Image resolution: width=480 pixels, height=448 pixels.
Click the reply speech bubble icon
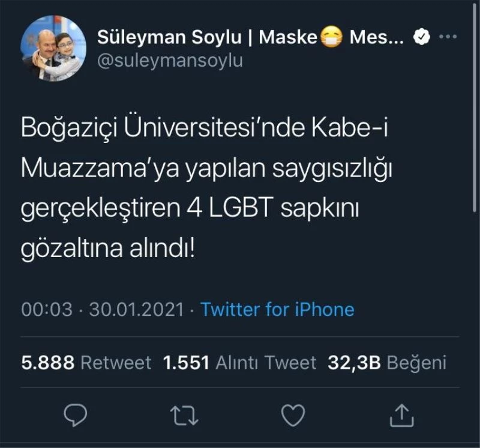[x=75, y=415]
